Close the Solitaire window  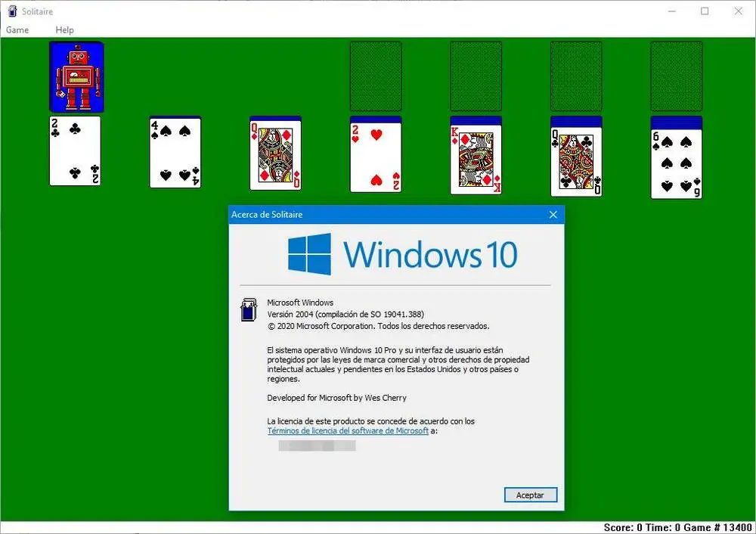click(738, 11)
